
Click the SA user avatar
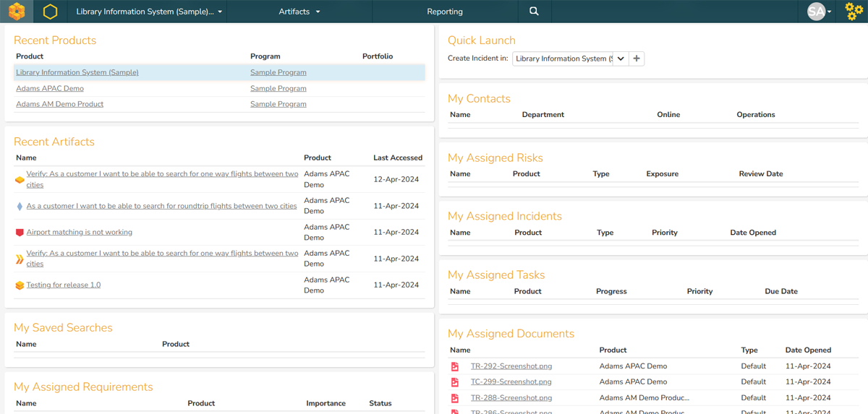817,12
